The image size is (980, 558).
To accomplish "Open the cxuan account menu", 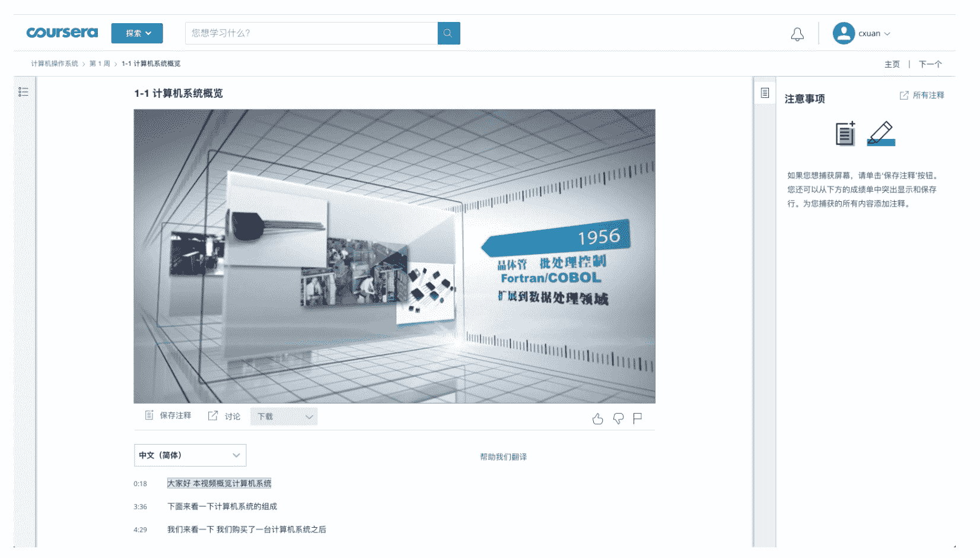I will 862,34.
